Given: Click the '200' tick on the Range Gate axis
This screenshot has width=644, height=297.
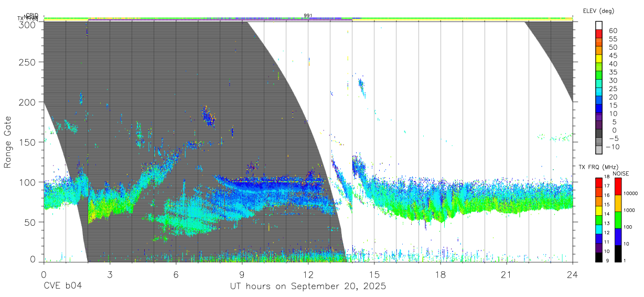Looking at the screenshot, I should [28, 102].
